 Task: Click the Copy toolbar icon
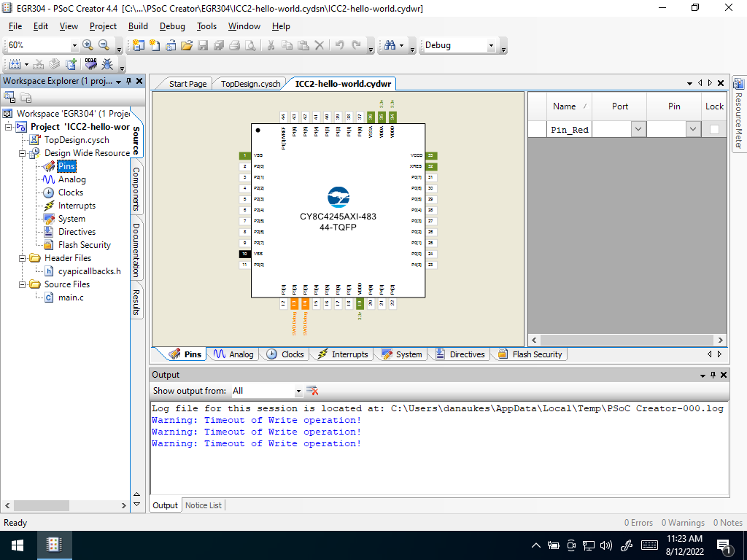coord(287,45)
